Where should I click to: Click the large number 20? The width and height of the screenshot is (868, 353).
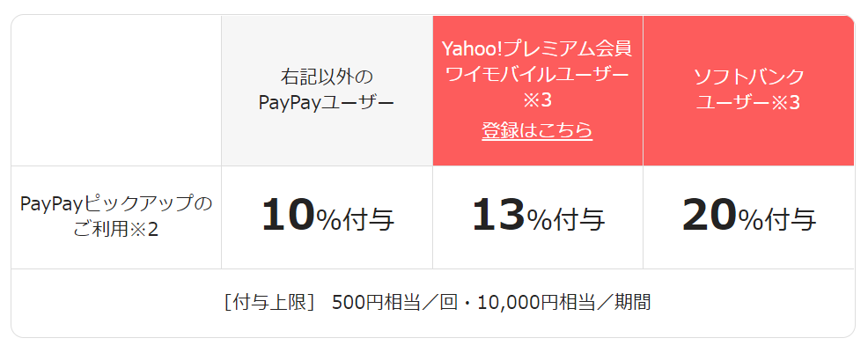[710, 216]
